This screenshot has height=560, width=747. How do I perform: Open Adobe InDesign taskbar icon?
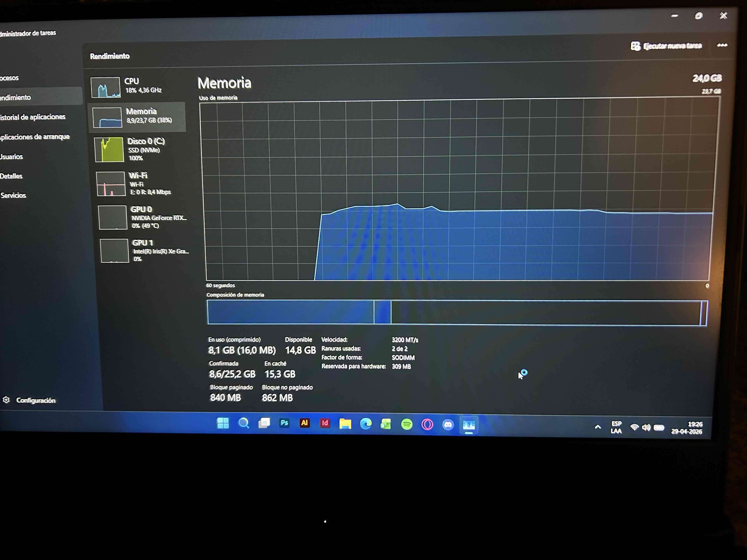click(325, 423)
